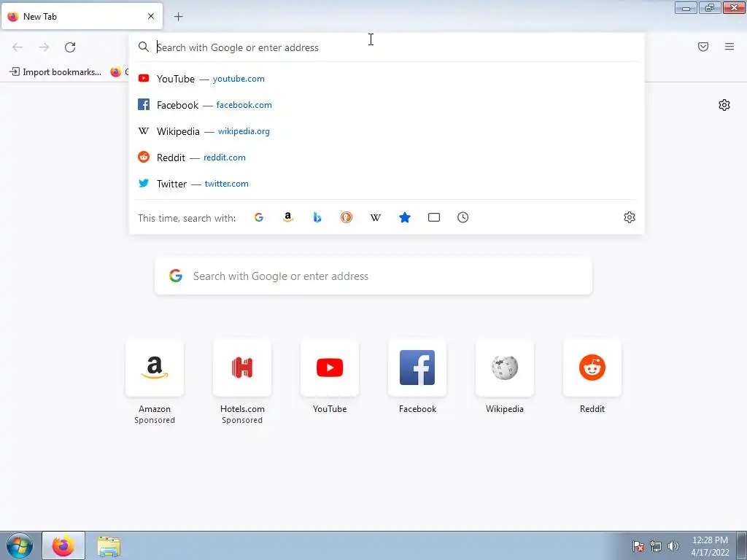The width and height of the screenshot is (747, 560).
Task: Click Firefox icon in the taskbar
Action: point(63,545)
